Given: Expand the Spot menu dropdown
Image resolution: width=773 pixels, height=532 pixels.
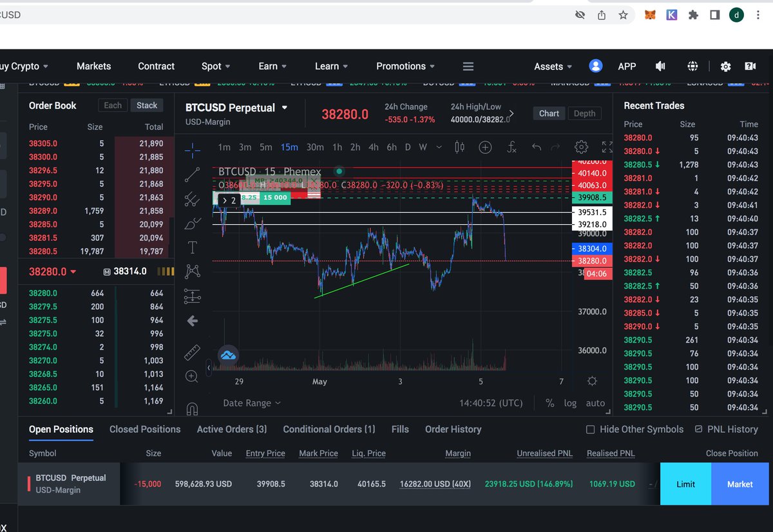Looking at the screenshot, I should [x=216, y=66].
